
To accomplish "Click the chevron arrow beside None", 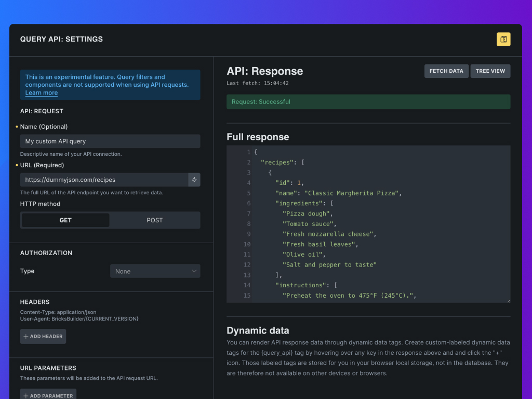I will click(194, 271).
